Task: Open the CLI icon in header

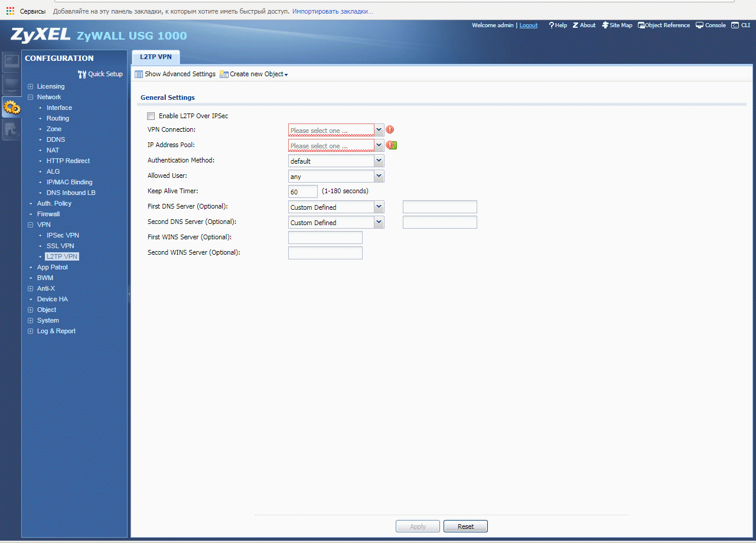Action: click(x=735, y=25)
